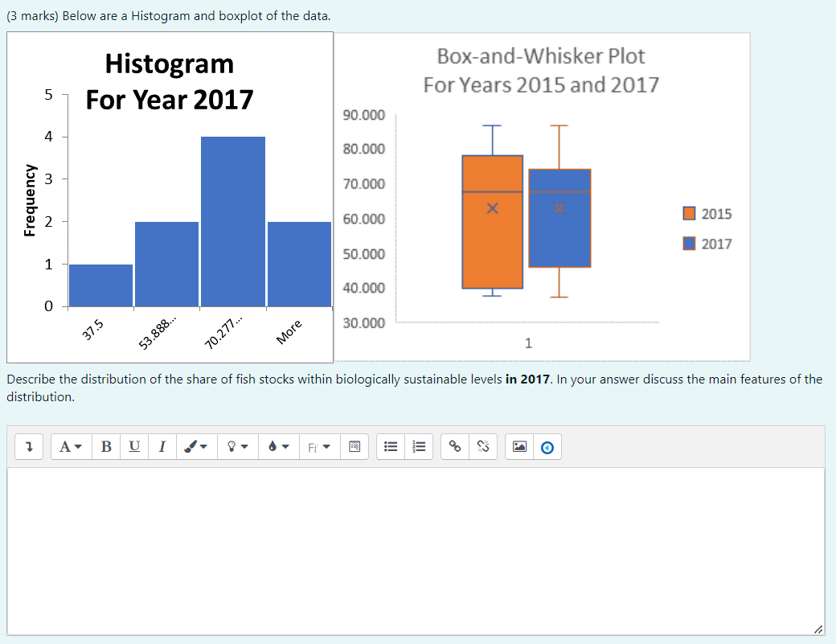Click the blue circular media icon
The width and height of the screenshot is (836, 644).
click(x=547, y=447)
